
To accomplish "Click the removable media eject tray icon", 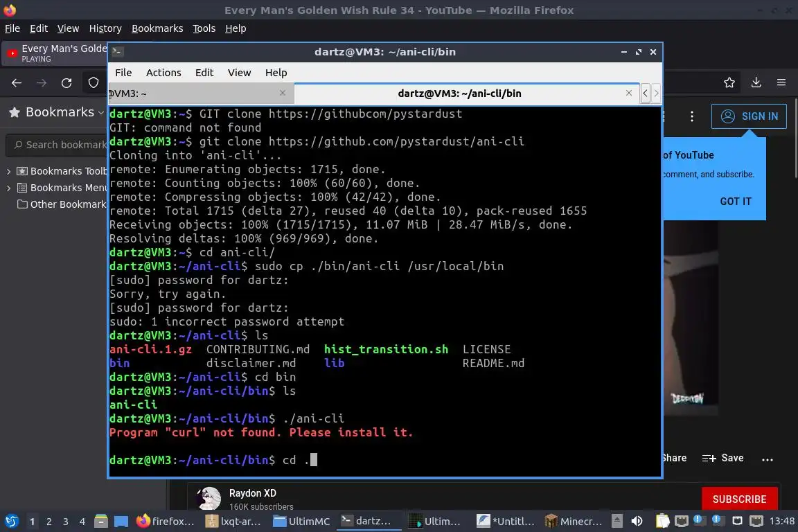I will pyautogui.click(x=617, y=521).
